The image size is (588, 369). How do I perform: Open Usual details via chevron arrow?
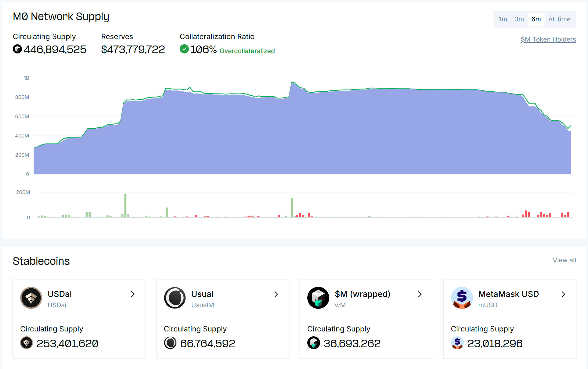pyautogui.click(x=276, y=294)
